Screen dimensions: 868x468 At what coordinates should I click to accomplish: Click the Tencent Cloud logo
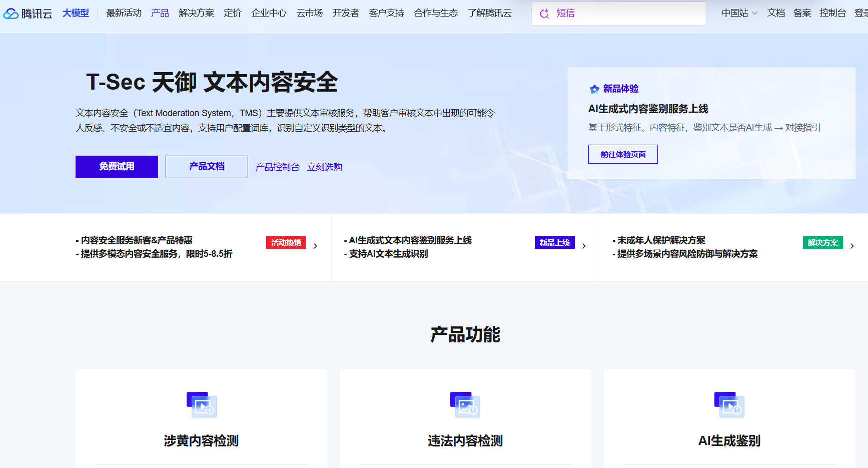click(28, 14)
